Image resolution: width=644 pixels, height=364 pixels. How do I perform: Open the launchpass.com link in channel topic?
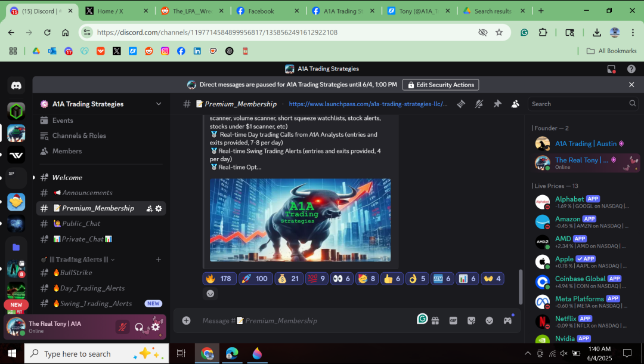368,104
